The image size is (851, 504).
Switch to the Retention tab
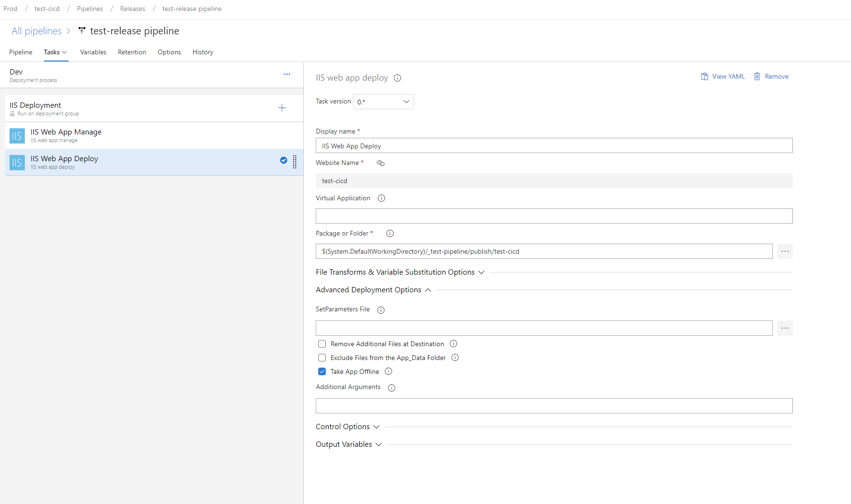tap(132, 52)
